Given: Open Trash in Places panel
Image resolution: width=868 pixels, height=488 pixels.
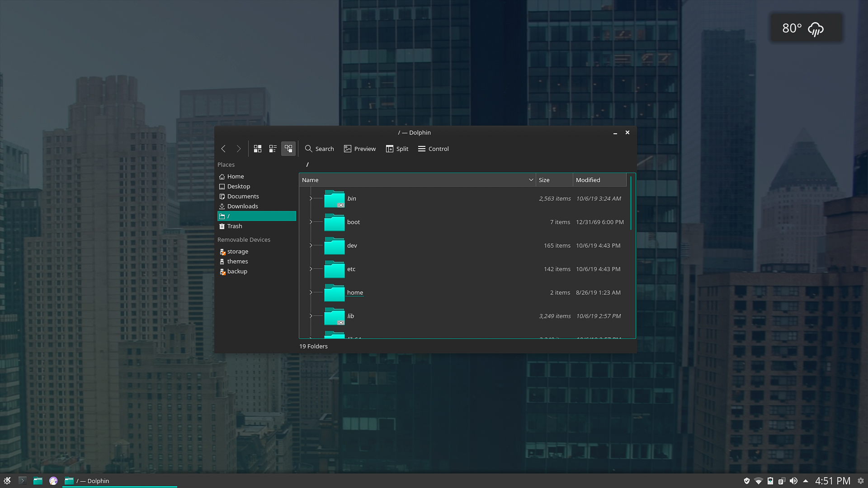Looking at the screenshot, I should [x=256, y=226].
